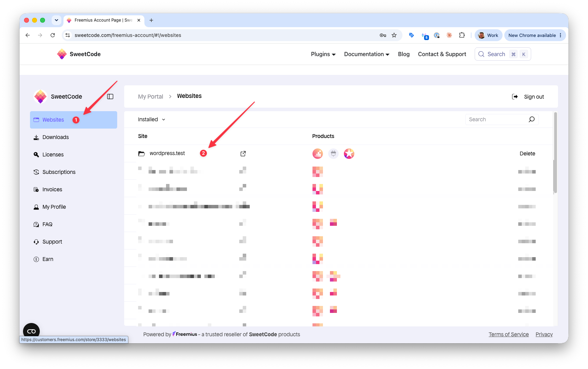The image size is (588, 369).
Task: Open Subscriptions in the sidebar
Action: pyautogui.click(x=73, y=172)
